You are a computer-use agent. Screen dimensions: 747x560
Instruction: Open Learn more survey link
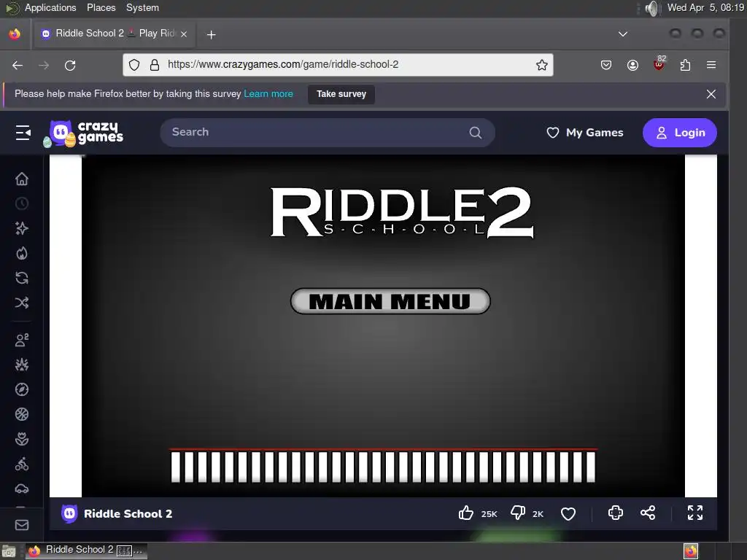(x=268, y=94)
